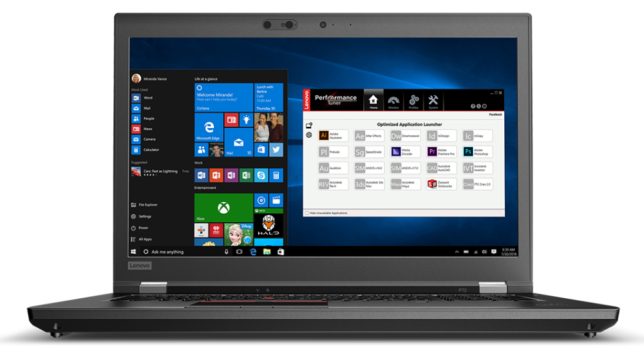The image size is (644, 362).
Task: Click the Autodesk 3ds Max tile
Action: click(369, 184)
